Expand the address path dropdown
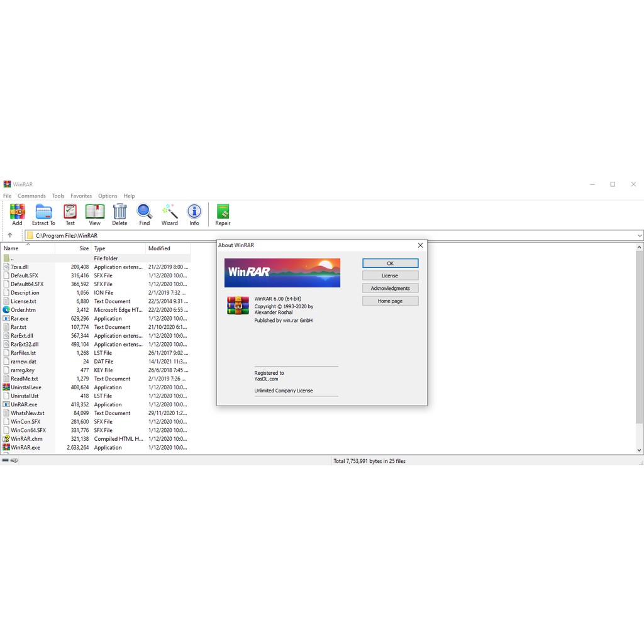The height and width of the screenshot is (644, 644). (x=640, y=236)
